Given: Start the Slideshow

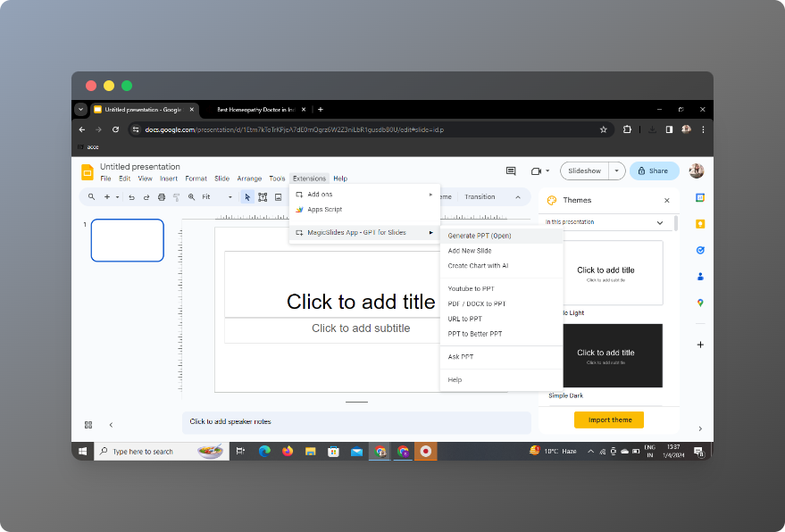Looking at the screenshot, I should click(x=584, y=171).
